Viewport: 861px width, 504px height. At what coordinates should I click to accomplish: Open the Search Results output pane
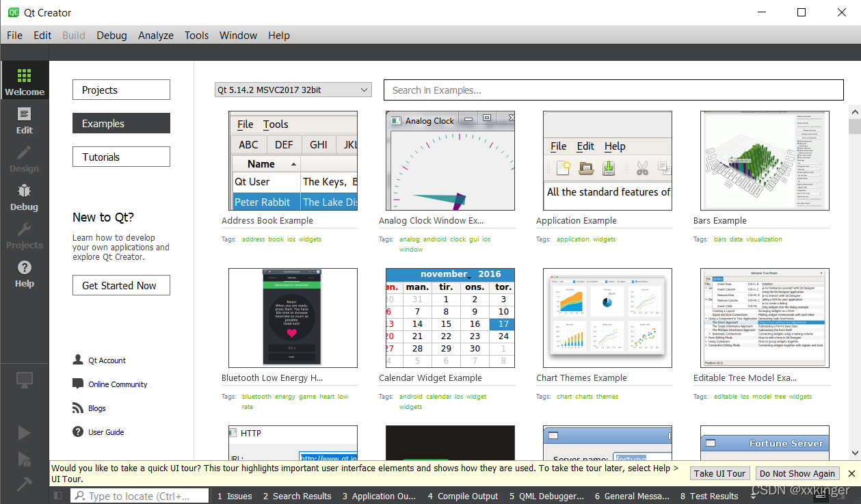click(297, 496)
